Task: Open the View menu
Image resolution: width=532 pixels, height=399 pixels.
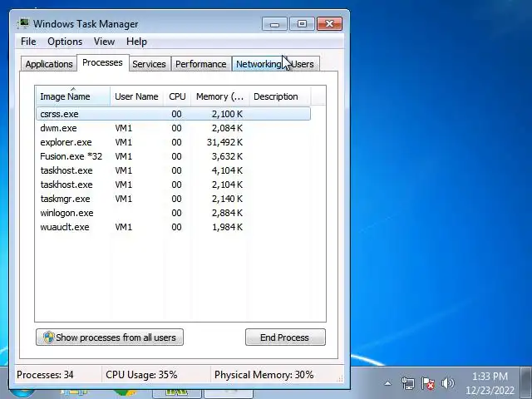Action: coord(104,42)
